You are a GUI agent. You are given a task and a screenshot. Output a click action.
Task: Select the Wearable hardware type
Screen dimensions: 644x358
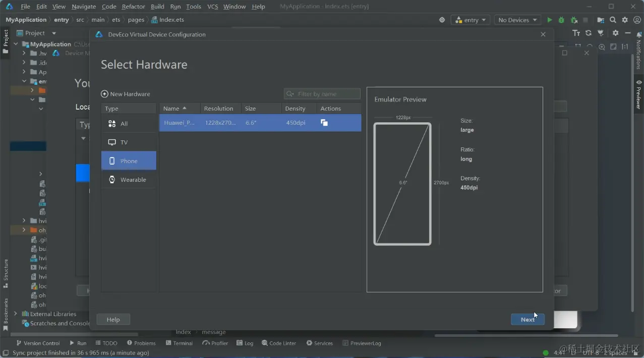pyautogui.click(x=129, y=180)
